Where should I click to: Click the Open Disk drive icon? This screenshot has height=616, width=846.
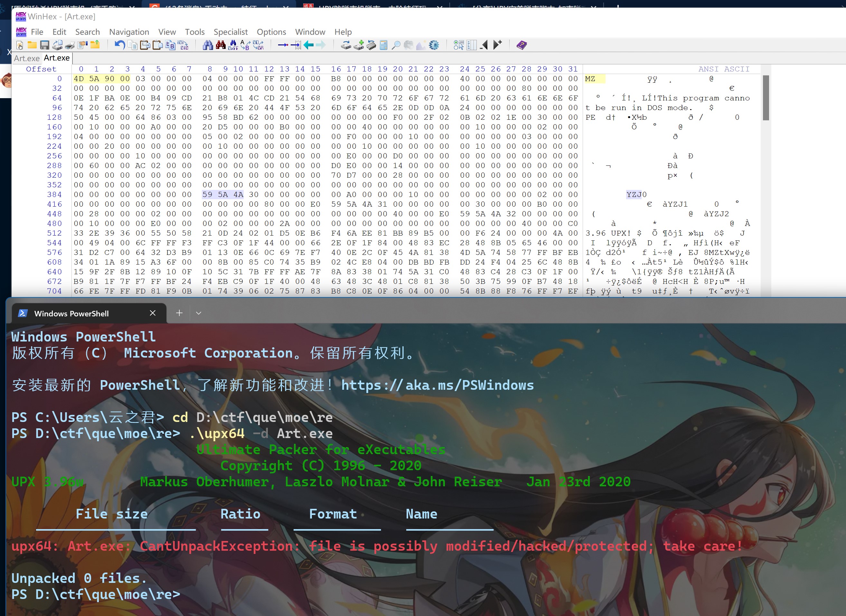pyautogui.click(x=346, y=45)
